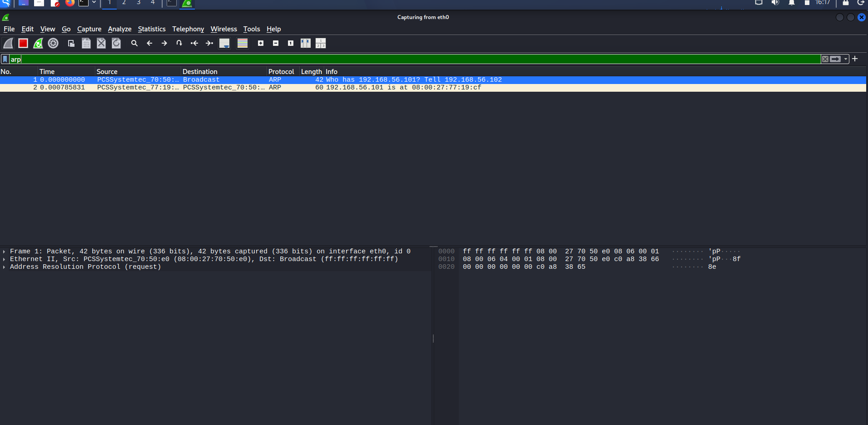This screenshot has height=425, width=868.
Task: Sort packets by the Source column header
Action: [x=138, y=72]
